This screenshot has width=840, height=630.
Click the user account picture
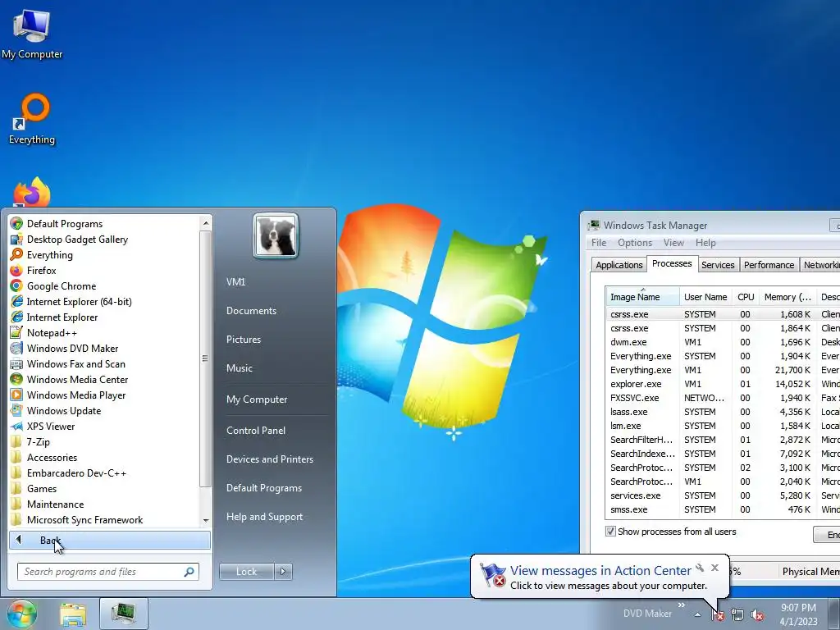click(x=276, y=235)
